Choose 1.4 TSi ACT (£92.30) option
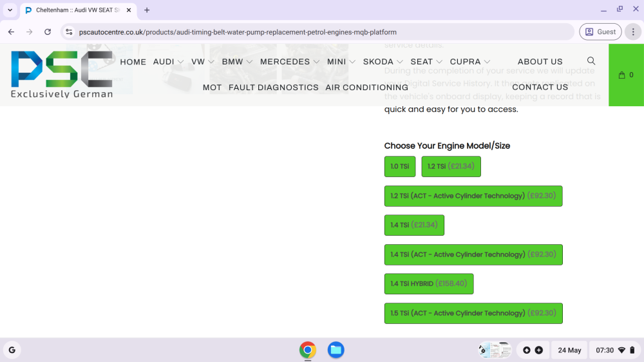This screenshot has height=362, width=644. coord(473,255)
